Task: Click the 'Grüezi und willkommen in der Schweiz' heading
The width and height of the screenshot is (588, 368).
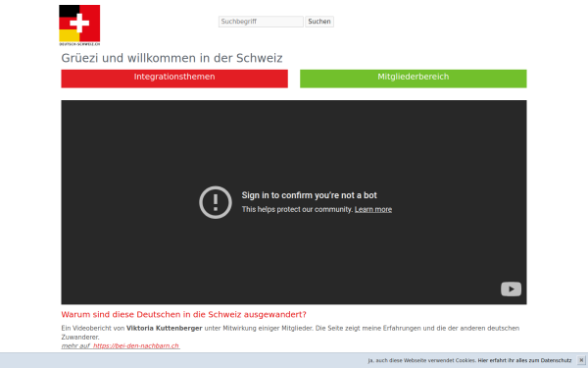Action: (171, 58)
